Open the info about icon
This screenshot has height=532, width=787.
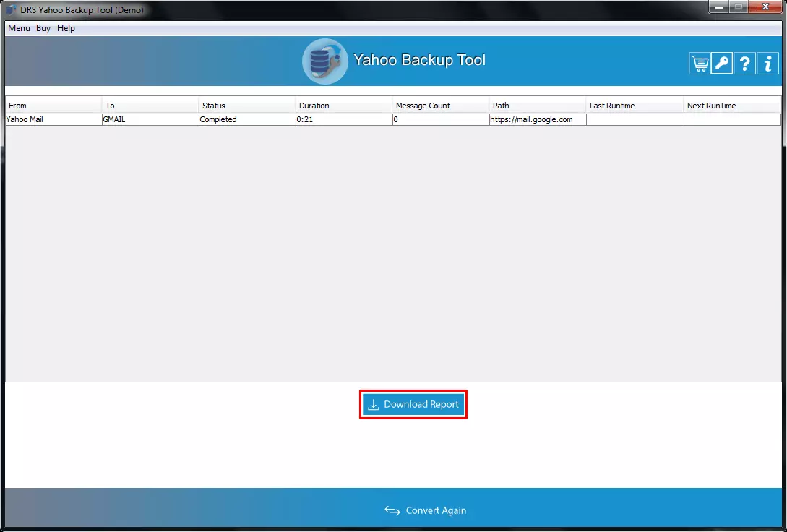click(x=767, y=64)
